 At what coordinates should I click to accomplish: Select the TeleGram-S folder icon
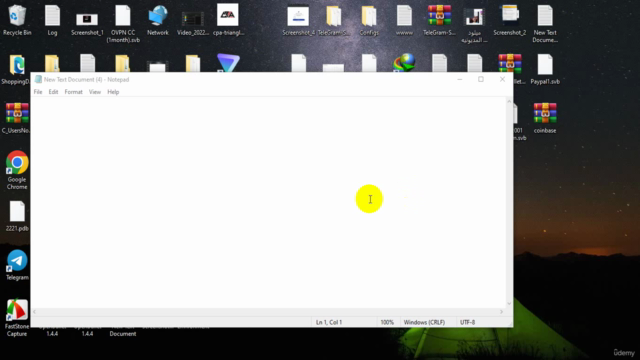333,20
